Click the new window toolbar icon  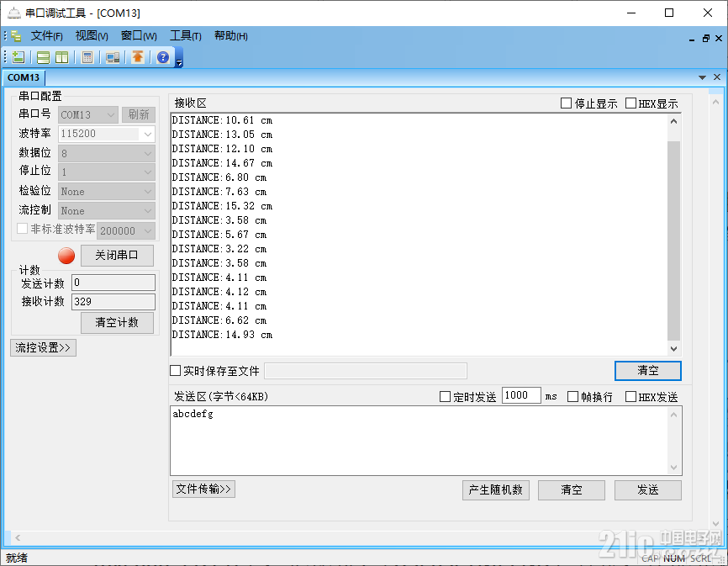(18, 57)
